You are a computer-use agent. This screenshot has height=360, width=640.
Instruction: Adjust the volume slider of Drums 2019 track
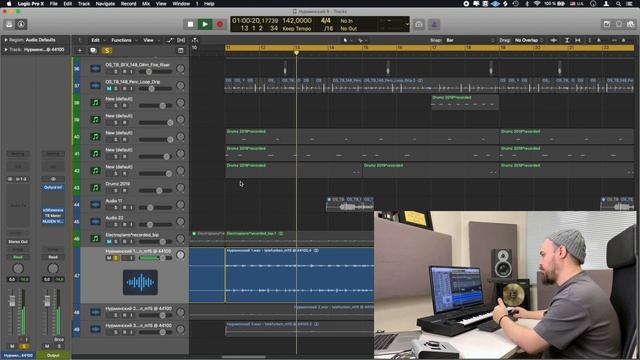(x=155, y=191)
